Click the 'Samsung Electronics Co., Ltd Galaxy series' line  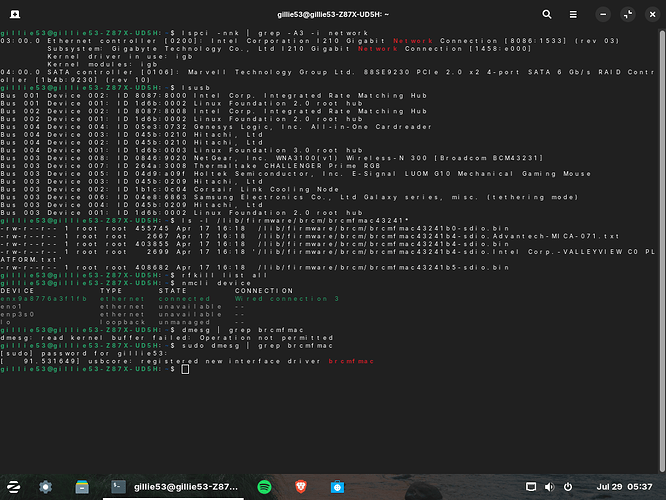pos(289,197)
